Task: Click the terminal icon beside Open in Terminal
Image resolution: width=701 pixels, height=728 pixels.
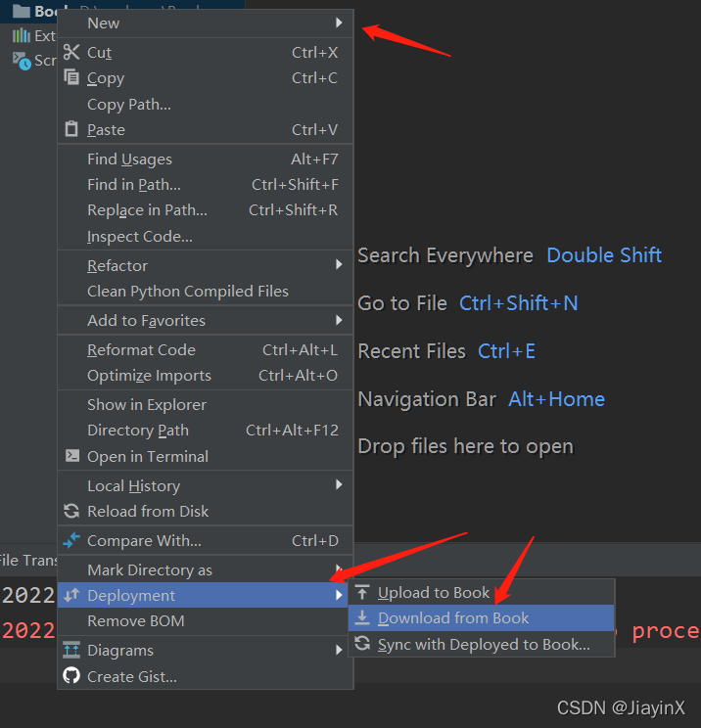Action: (x=72, y=455)
